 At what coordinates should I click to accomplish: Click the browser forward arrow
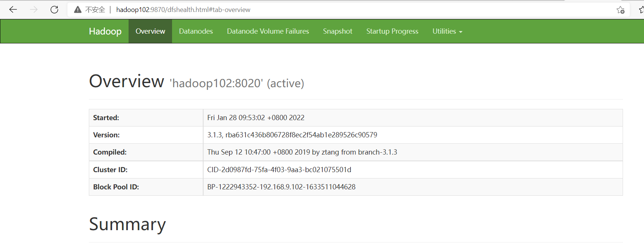tap(34, 10)
